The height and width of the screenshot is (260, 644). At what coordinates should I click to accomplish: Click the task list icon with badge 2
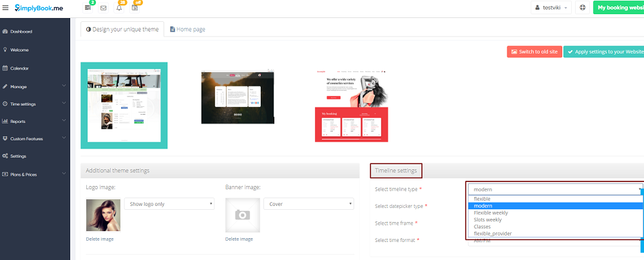pyautogui.click(x=88, y=8)
